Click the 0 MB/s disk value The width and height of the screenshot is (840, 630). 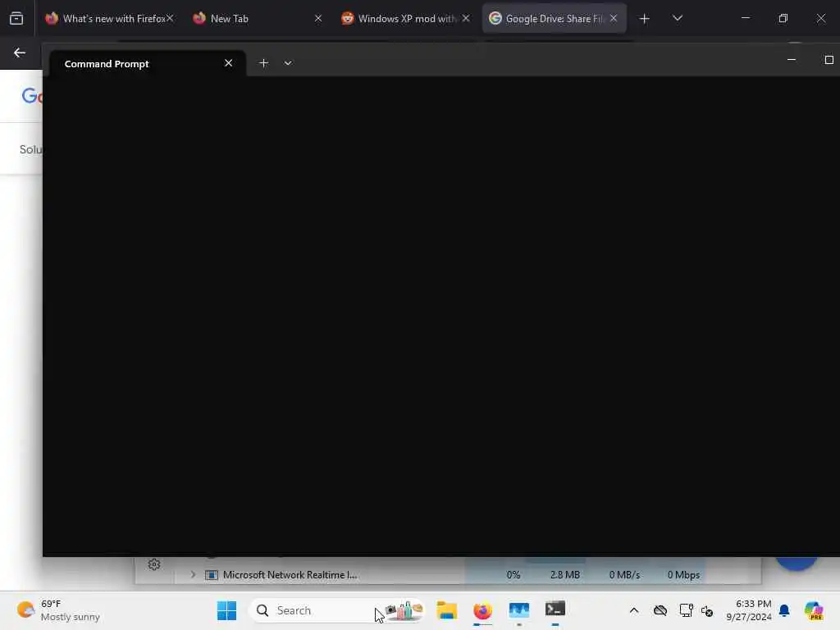pyautogui.click(x=624, y=575)
